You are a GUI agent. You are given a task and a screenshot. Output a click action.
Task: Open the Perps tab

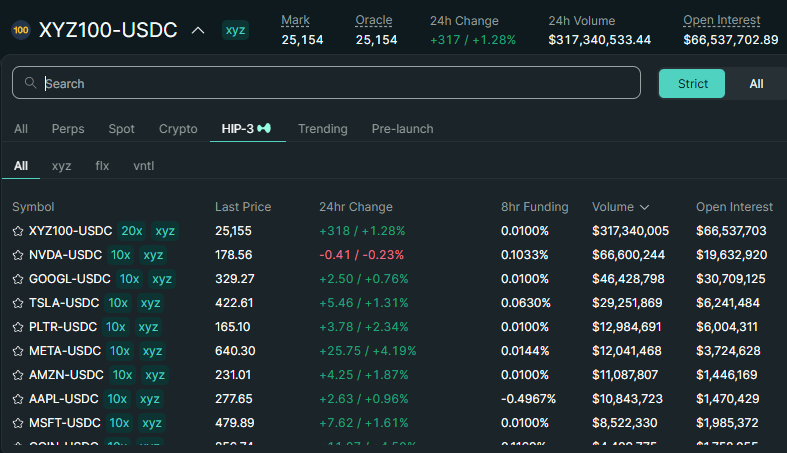click(68, 129)
